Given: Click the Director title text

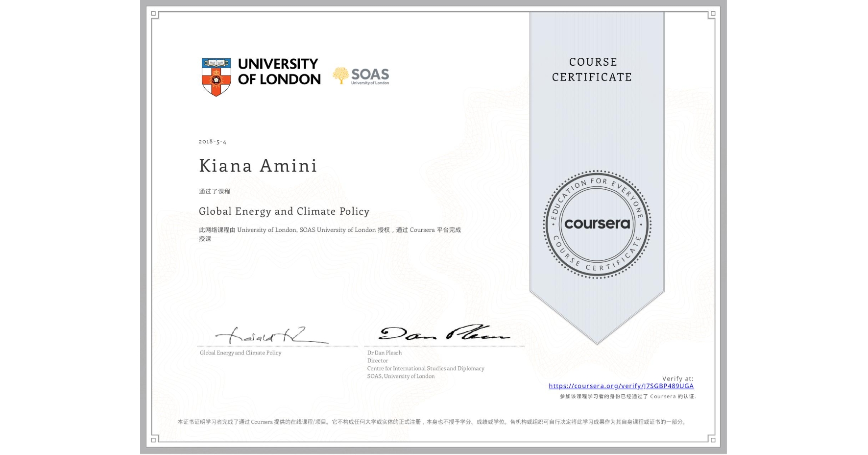Looking at the screenshot, I should (x=378, y=360).
